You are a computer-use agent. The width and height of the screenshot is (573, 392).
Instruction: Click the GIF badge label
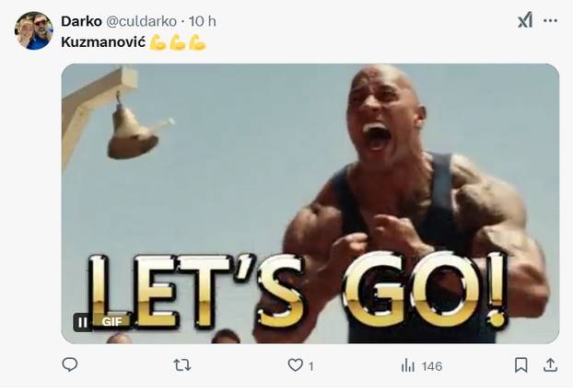111,322
